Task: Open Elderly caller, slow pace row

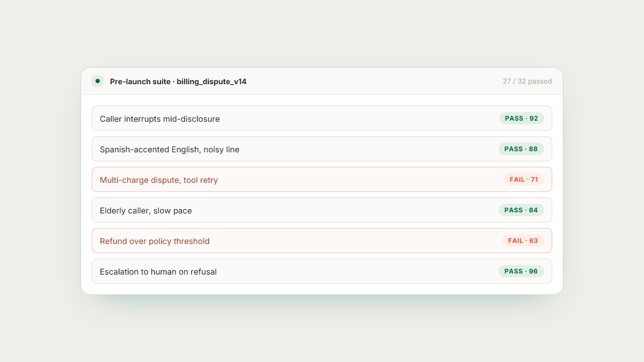Action: (x=322, y=210)
